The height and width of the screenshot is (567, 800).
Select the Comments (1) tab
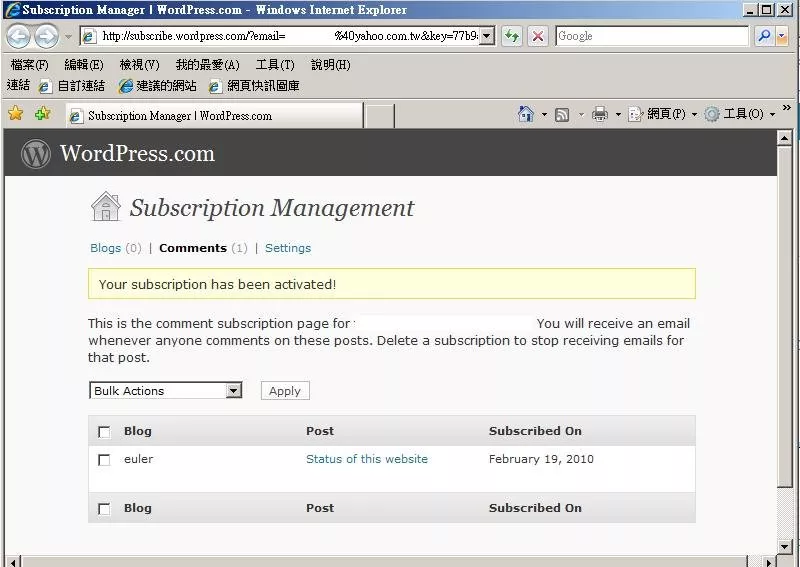pos(203,248)
